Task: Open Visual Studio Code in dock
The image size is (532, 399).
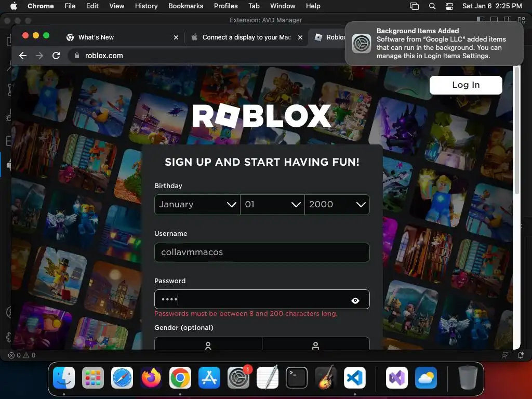Action: tap(355, 378)
